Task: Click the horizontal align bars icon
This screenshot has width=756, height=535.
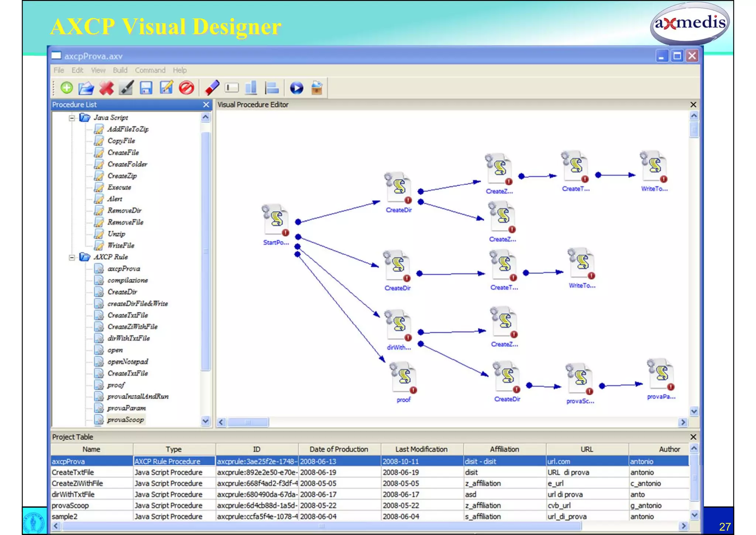Action: pyautogui.click(x=272, y=88)
